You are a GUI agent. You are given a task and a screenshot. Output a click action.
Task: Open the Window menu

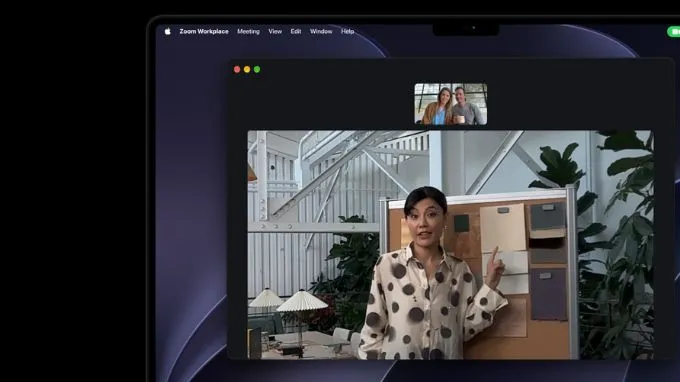point(321,31)
